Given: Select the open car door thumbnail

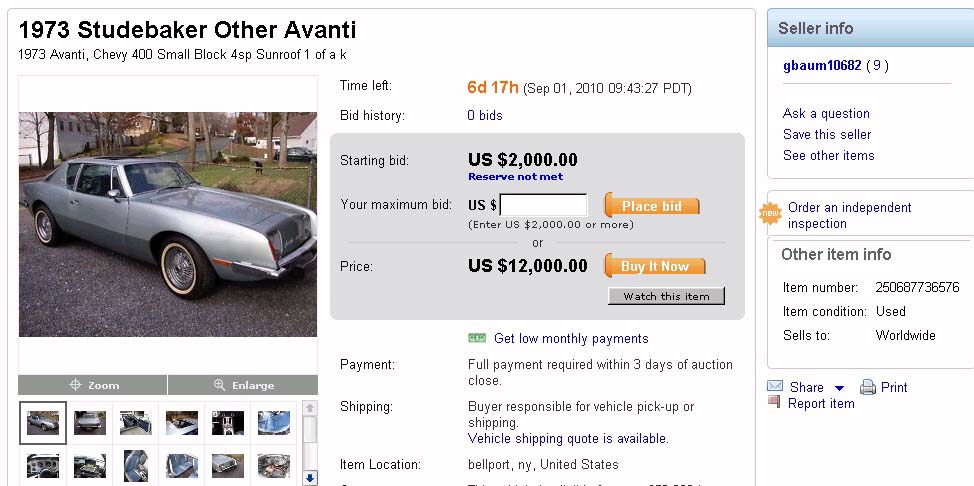Looking at the screenshot, I should 136,422.
